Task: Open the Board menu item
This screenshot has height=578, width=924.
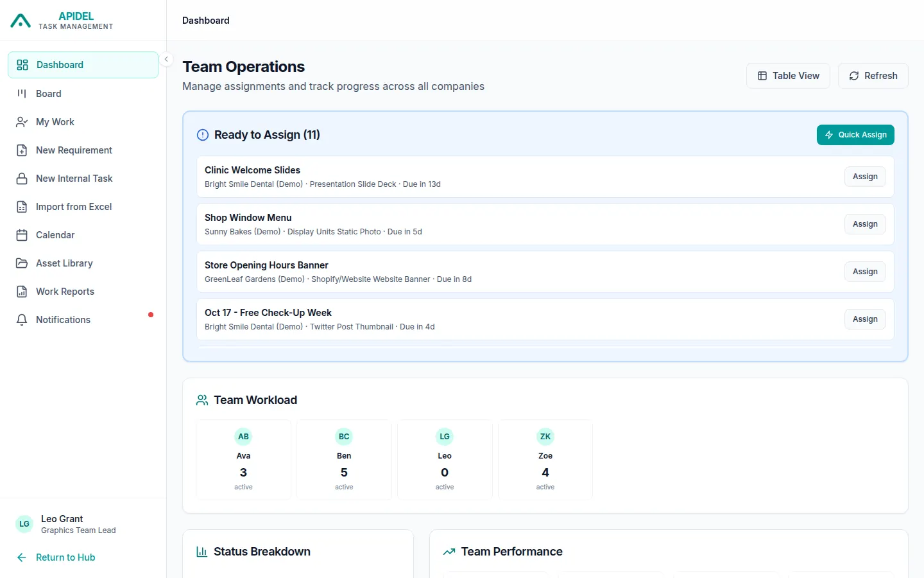Action: [x=83, y=94]
